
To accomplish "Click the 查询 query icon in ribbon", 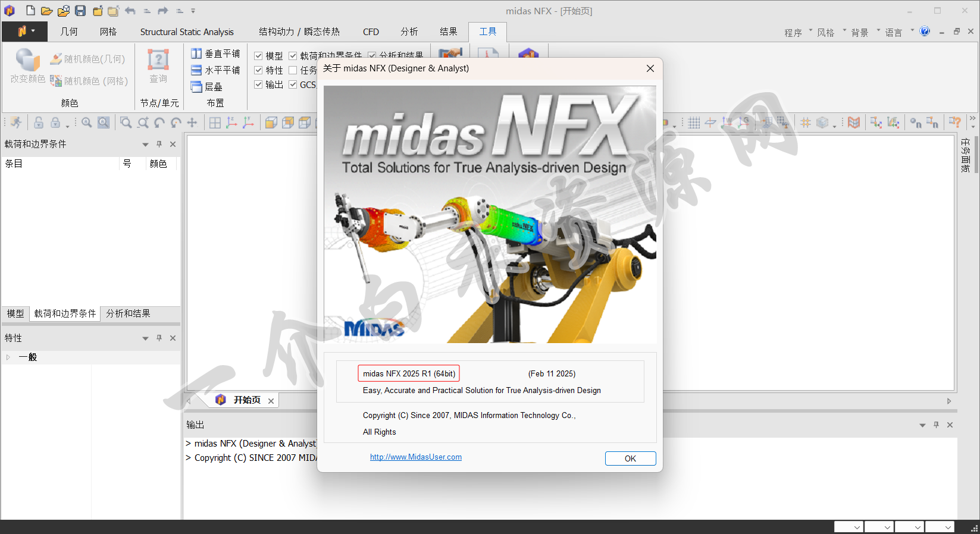I will click(158, 60).
